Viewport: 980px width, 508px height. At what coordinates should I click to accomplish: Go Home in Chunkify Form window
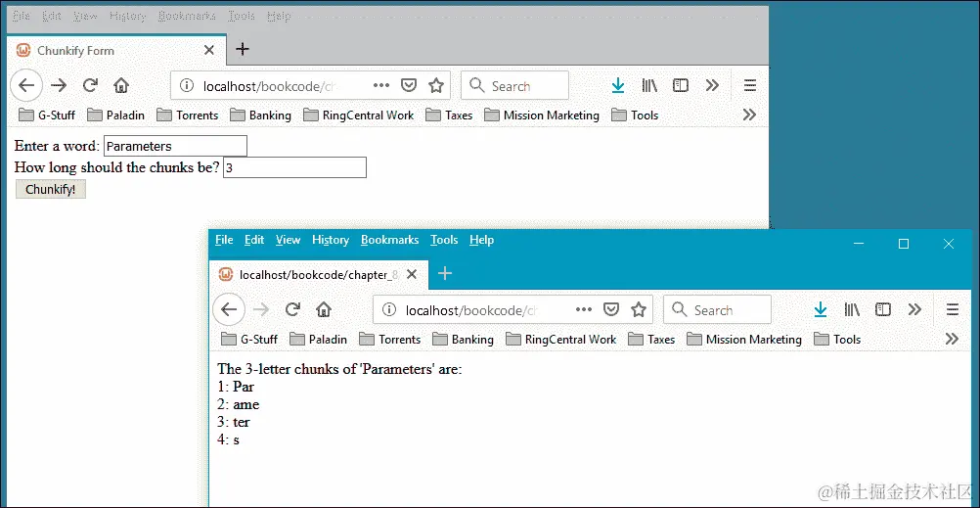121,86
